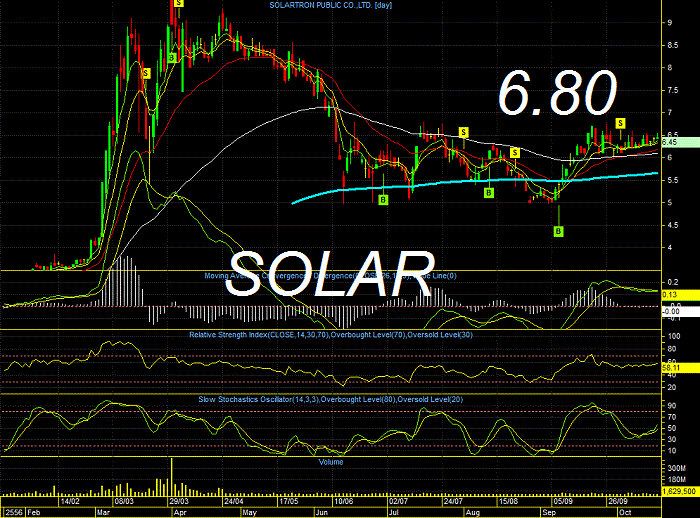The height and width of the screenshot is (518, 700).
Task: Click the volume value tag 1,829,500
Action: click(x=679, y=491)
